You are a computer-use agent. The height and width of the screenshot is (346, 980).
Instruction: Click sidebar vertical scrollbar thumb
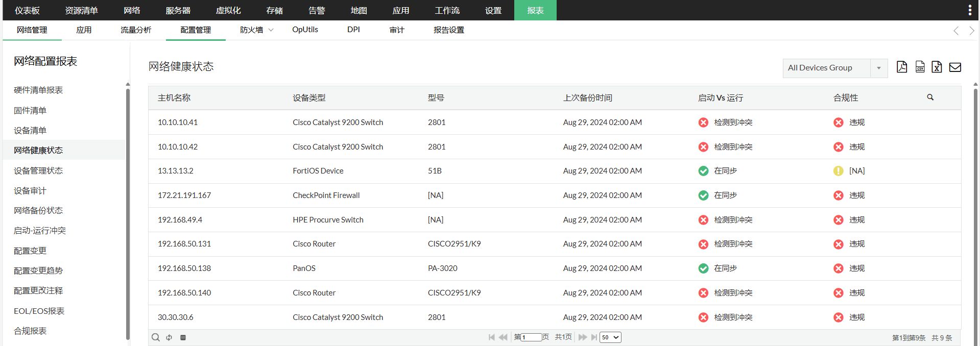point(128,214)
